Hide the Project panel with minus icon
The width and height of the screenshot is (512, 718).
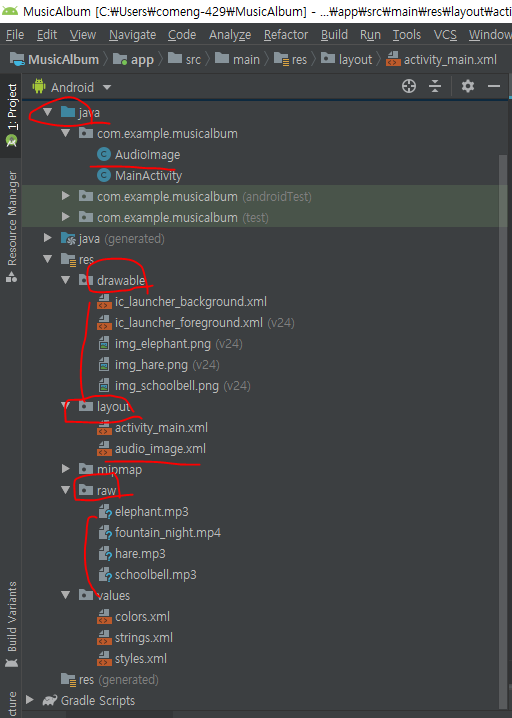494,86
